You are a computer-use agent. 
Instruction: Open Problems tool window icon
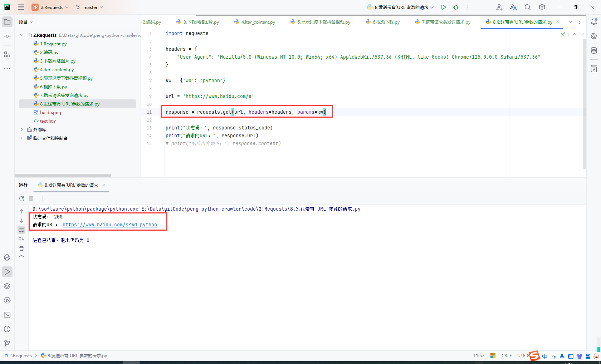tap(7, 329)
